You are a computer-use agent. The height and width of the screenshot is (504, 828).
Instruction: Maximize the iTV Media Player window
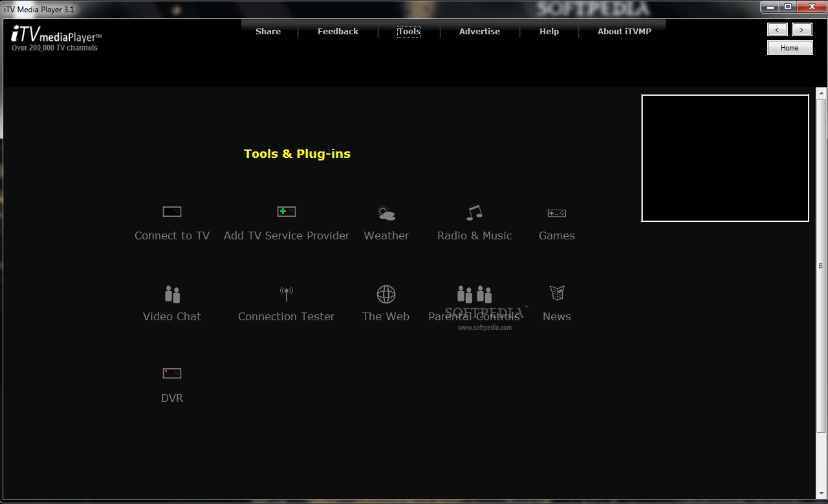tap(787, 6)
